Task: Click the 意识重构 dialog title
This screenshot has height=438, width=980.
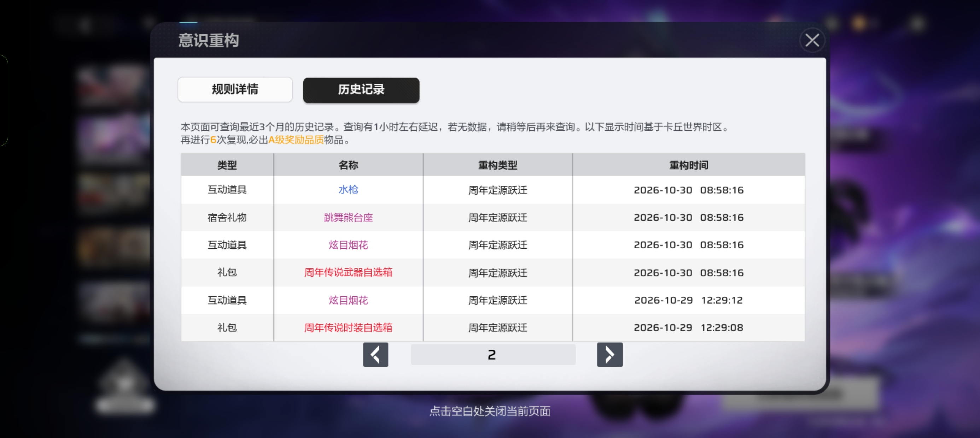Action: 209,40
